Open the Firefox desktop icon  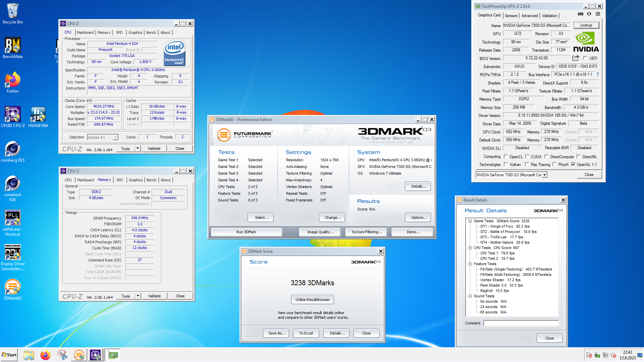13,82
